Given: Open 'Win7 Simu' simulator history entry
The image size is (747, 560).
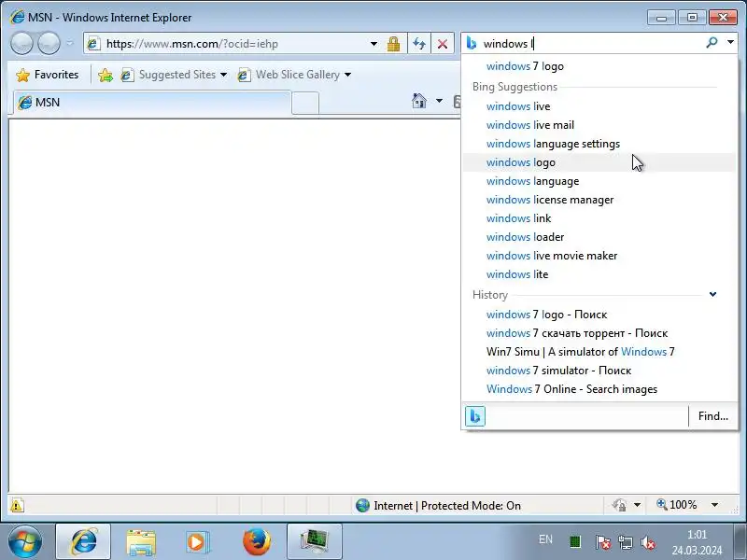Looking at the screenshot, I should 599,352.
